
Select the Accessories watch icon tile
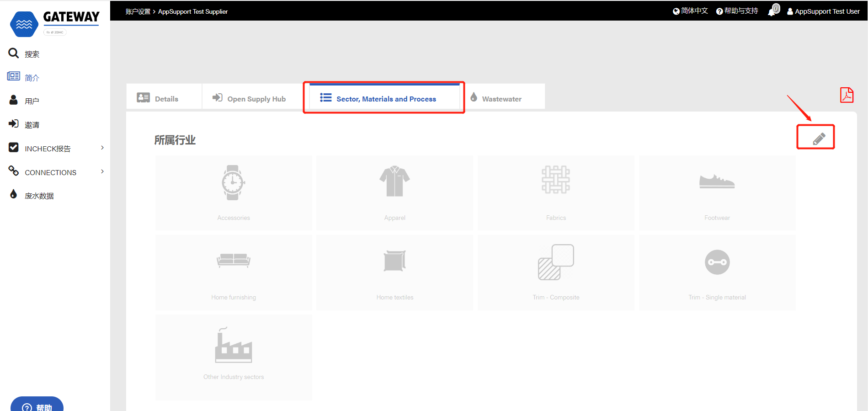233,192
